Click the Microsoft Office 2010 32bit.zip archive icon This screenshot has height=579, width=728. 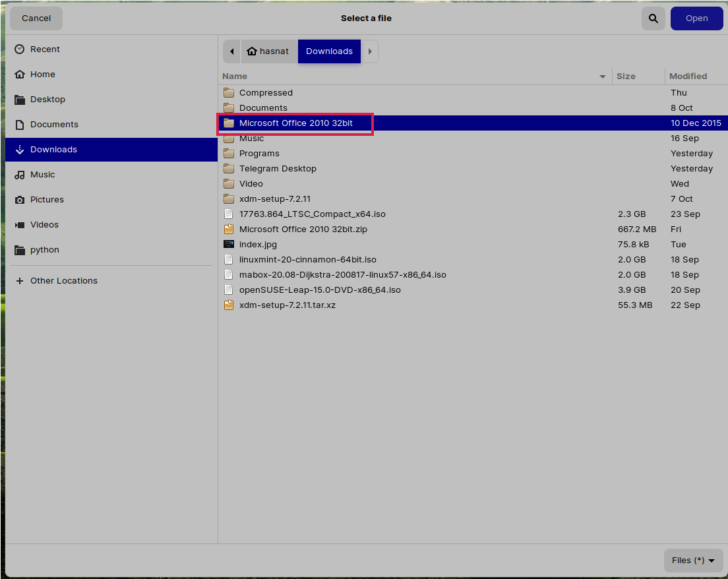(229, 229)
